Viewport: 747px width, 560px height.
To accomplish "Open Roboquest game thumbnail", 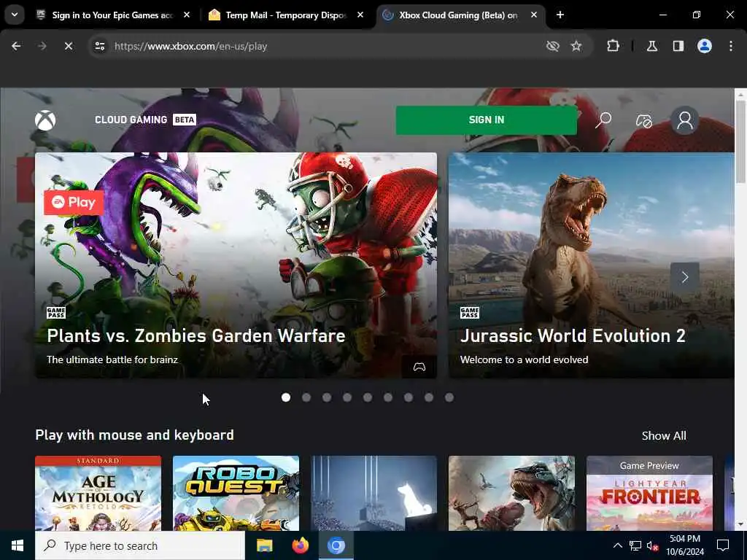I will coord(236,494).
